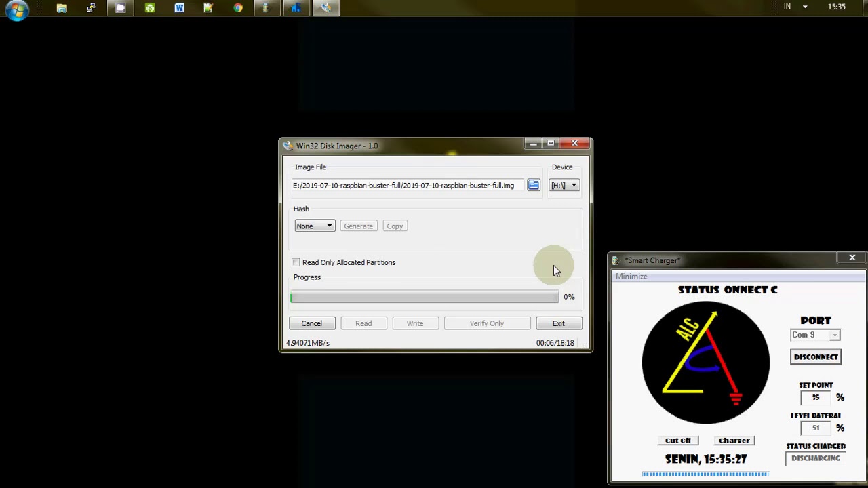The height and width of the screenshot is (488, 868).
Task: Open the network connection taskbar icon
Action: [91, 8]
